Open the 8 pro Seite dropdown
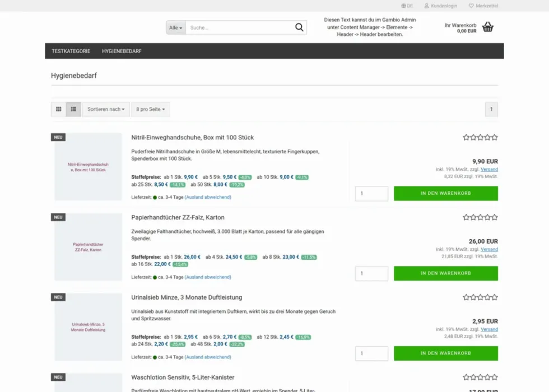 [151, 109]
